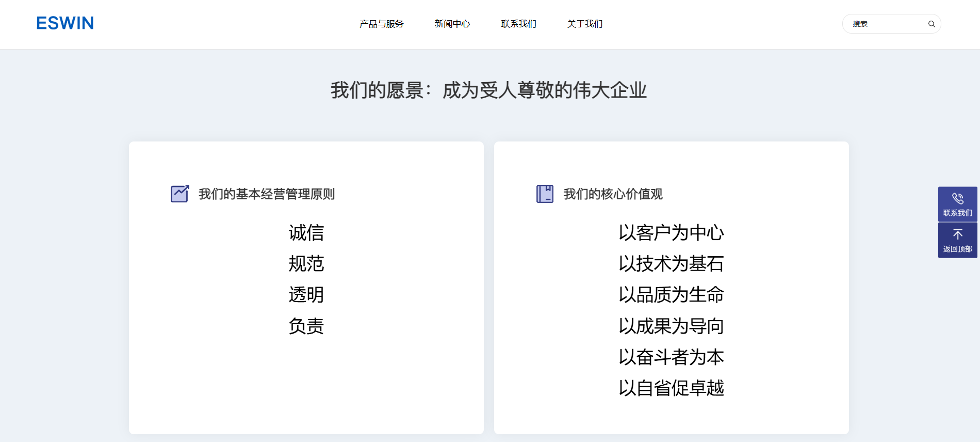Go to 关于我们 in the top navigation
This screenshot has width=980, height=442.
point(584,24)
